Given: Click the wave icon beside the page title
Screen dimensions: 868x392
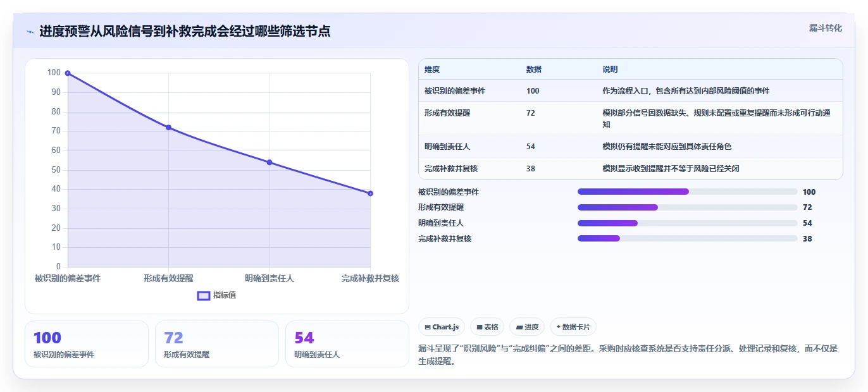Looking at the screenshot, I should [x=30, y=32].
